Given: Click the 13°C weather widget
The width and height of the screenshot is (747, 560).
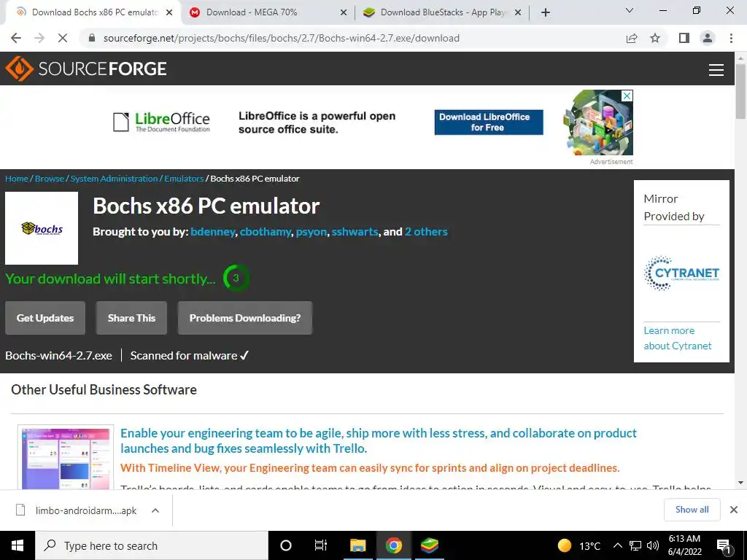Looking at the screenshot, I should pyautogui.click(x=579, y=545).
